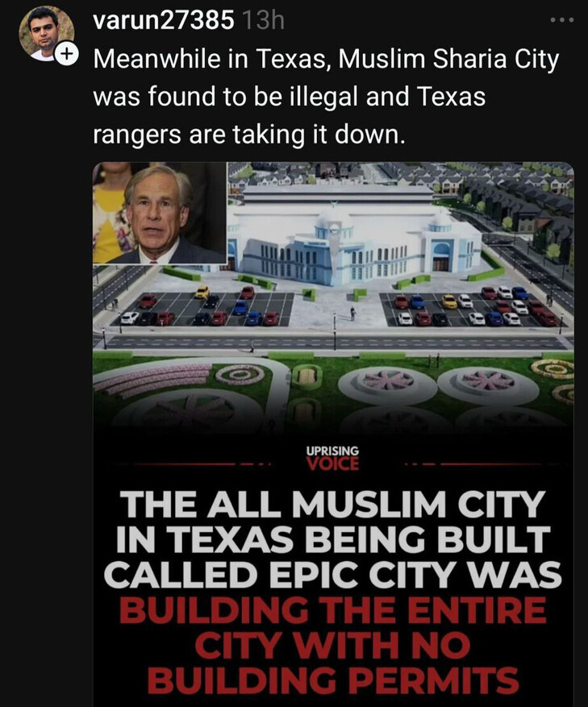Open the three-dot more options menu
This screenshot has width=588, height=707.
(x=562, y=20)
